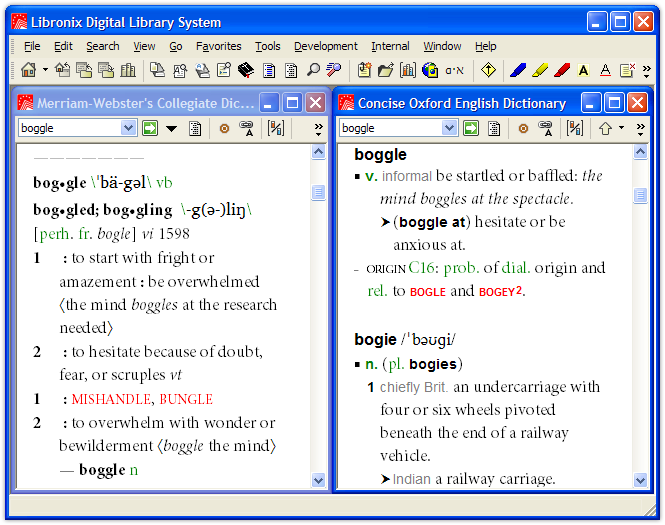This screenshot has height=525, width=665.
Task: Open black triangle dropdown in Merriam-Webster toolbar
Action: 171,128
